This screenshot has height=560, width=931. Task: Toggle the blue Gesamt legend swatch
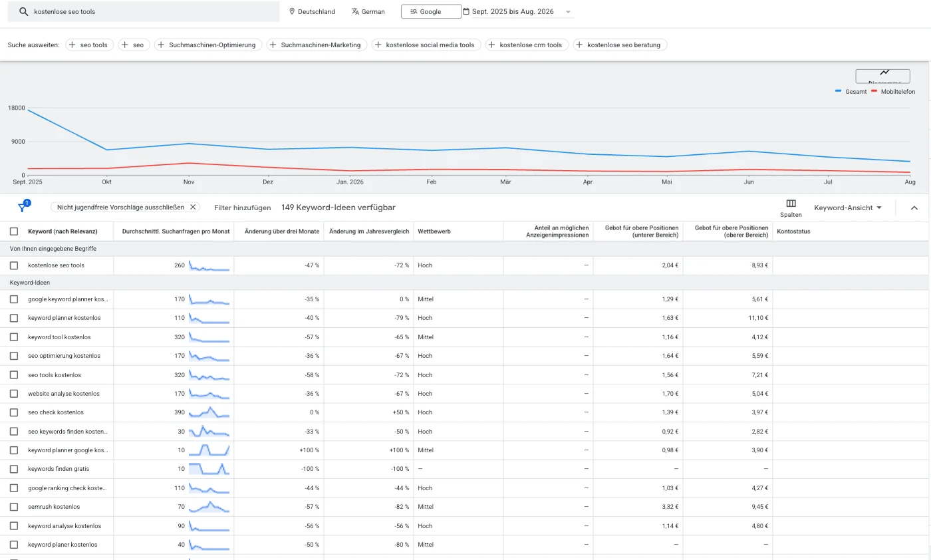click(x=839, y=92)
